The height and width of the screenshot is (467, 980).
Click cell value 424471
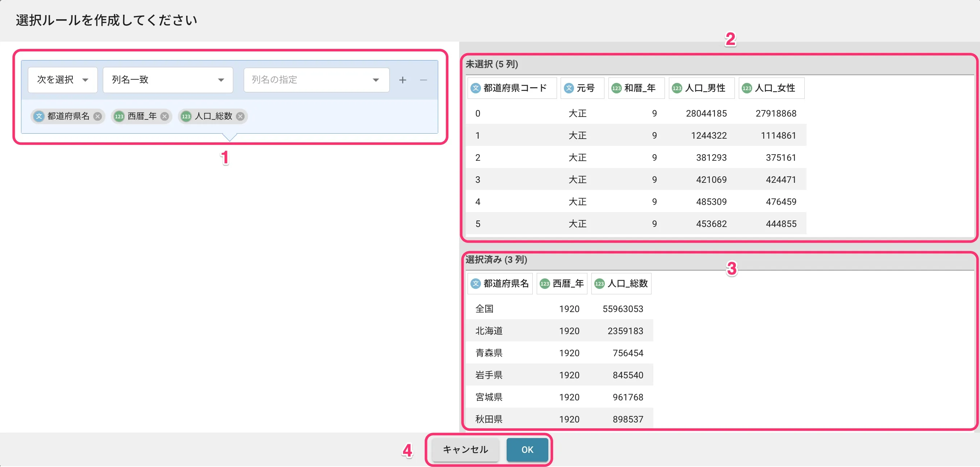point(781,180)
